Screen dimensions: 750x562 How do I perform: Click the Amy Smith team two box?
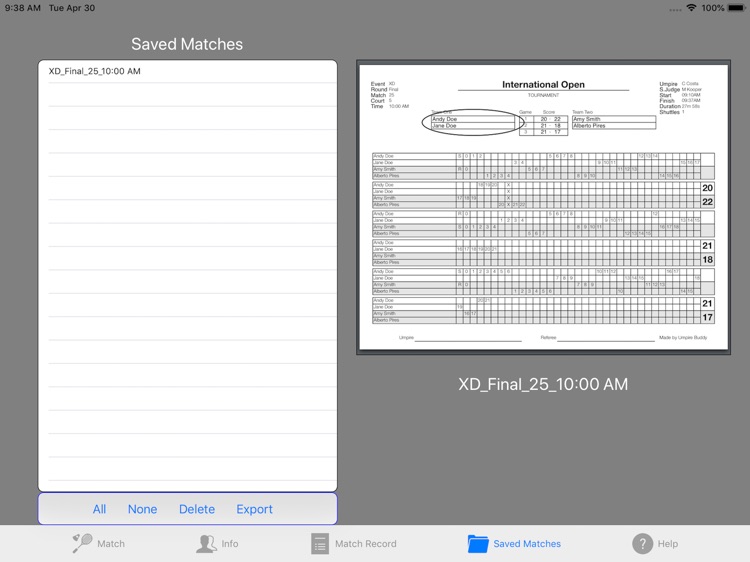click(614, 119)
